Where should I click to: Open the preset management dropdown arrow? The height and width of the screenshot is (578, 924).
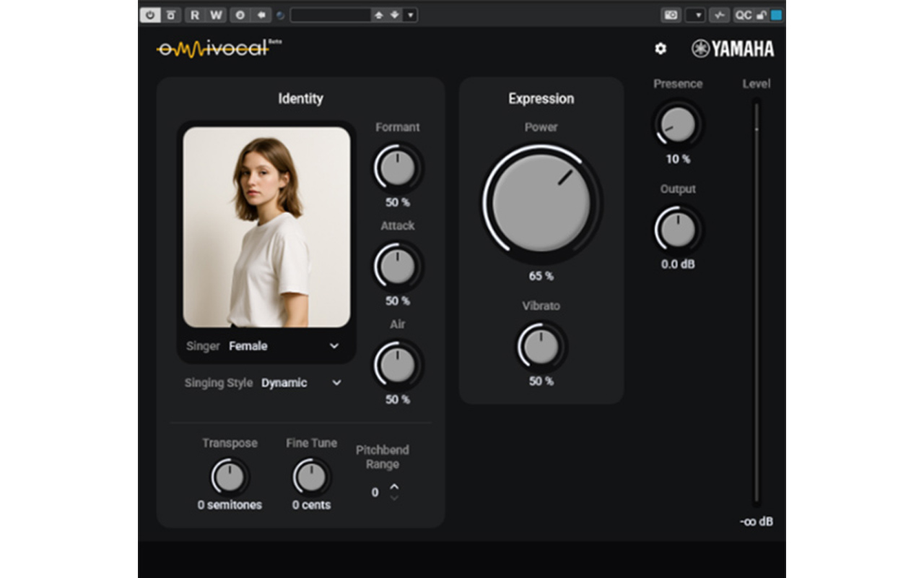(409, 14)
